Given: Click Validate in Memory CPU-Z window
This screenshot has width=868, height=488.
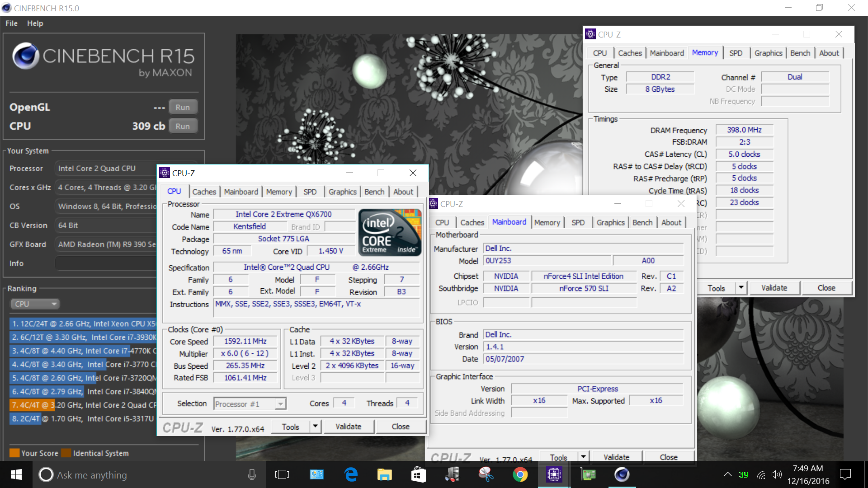Looking at the screenshot, I should 774,287.
